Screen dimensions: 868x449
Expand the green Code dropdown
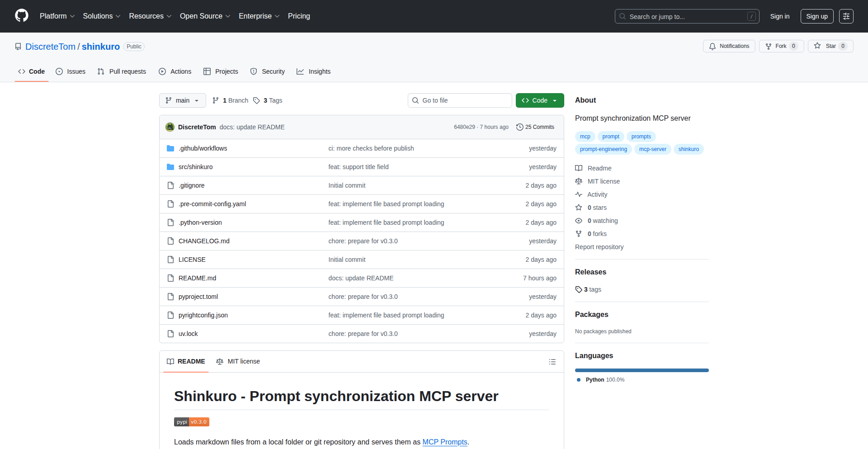click(x=539, y=100)
